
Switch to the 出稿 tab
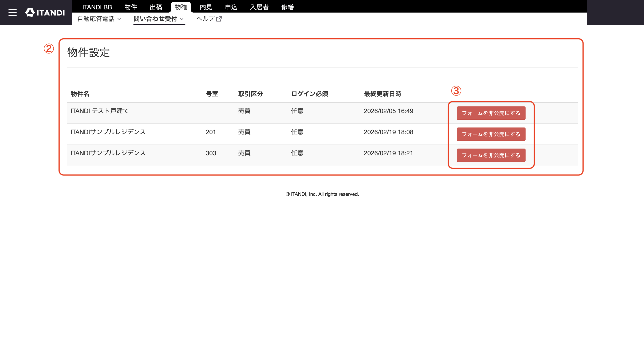(156, 7)
